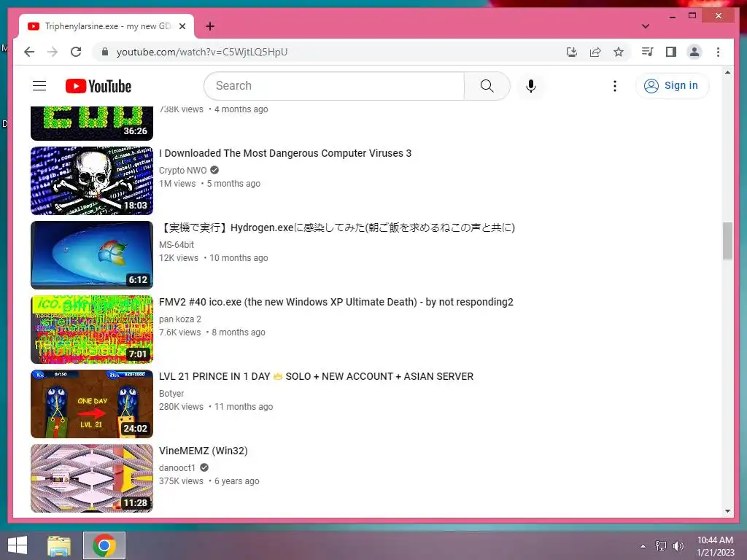Open 'LVL 21 PRINCE IN 1 DAY' video title
Screen dimensions: 747x560
[316, 376]
